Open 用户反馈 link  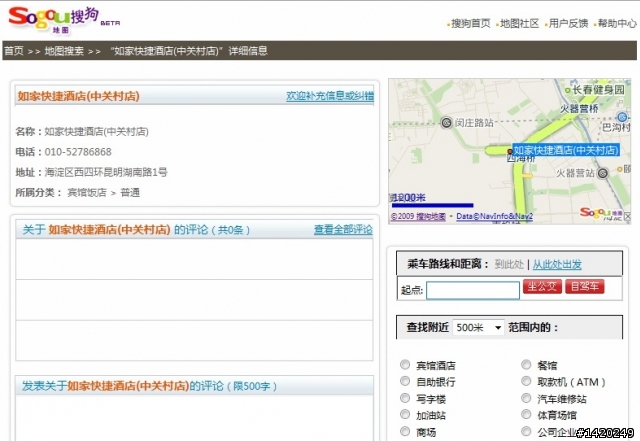(x=568, y=24)
